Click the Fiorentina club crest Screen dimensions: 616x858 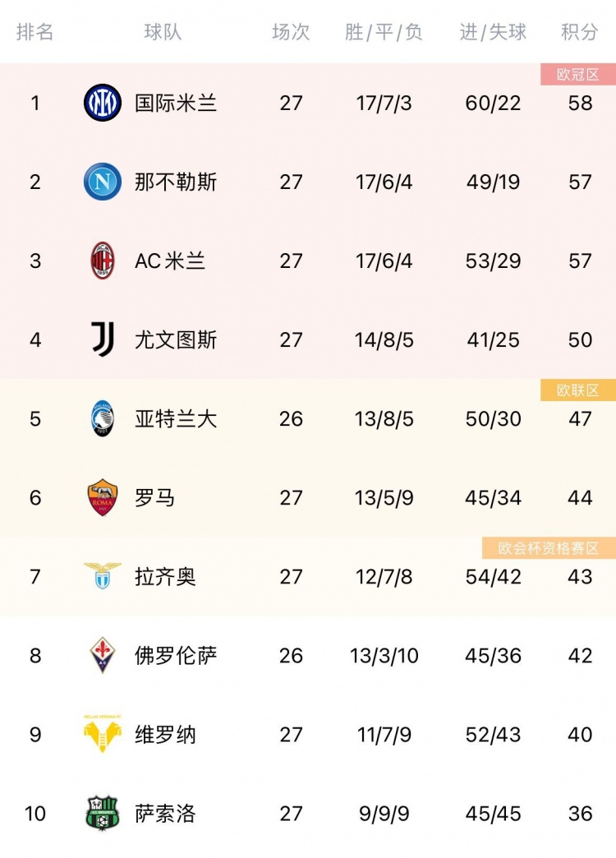pos(103,655)
